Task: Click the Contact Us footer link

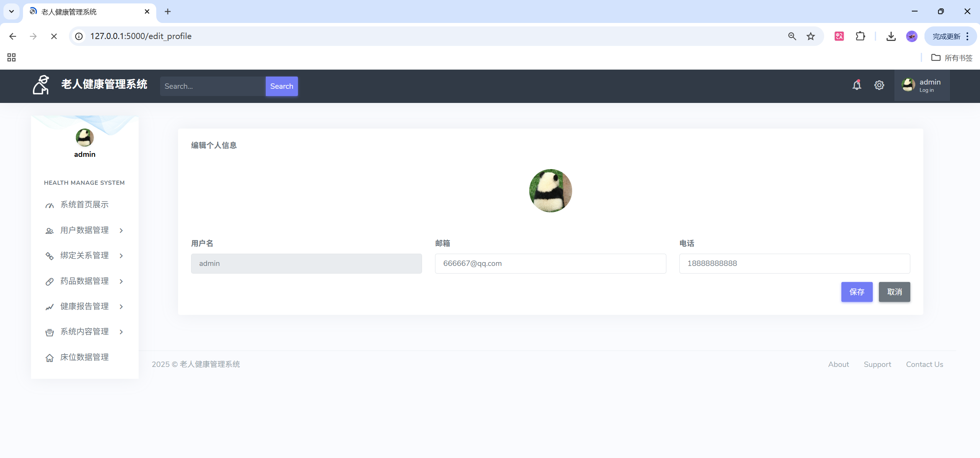Action: 924,364
